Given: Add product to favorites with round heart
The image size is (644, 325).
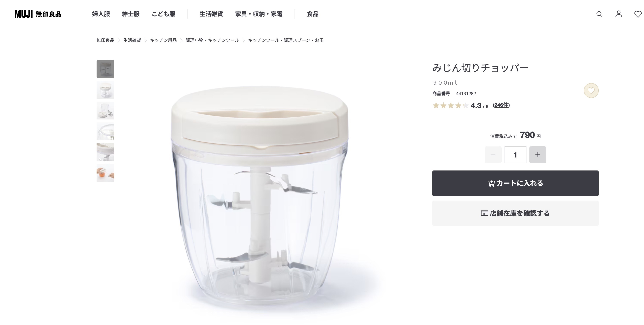Looking at the screenshot, I should click(591, 90).
